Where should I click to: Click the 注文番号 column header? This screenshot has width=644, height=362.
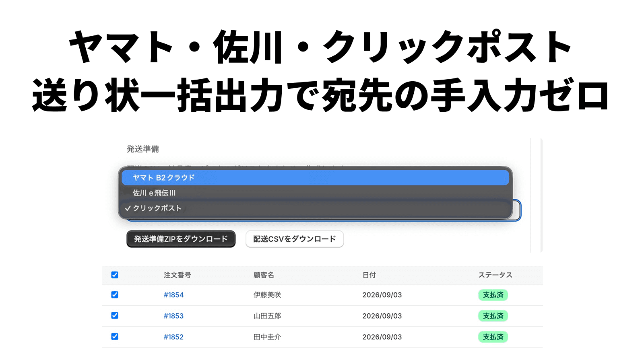coord(177,275)
